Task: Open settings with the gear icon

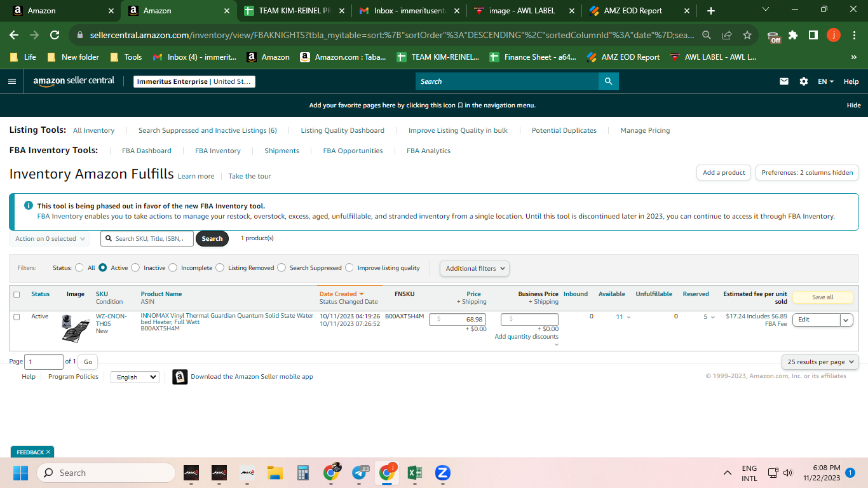Action: click(x=804, y=81)
